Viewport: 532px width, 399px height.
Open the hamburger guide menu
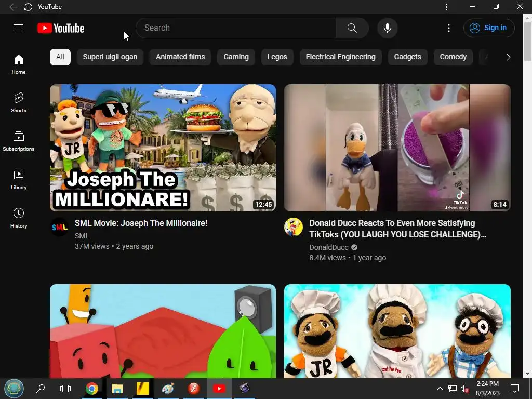19,28
